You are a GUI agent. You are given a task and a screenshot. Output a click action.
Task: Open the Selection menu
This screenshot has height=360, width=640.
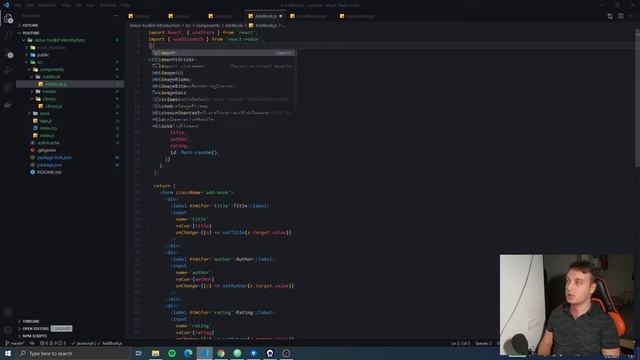(x=47, y=5)
